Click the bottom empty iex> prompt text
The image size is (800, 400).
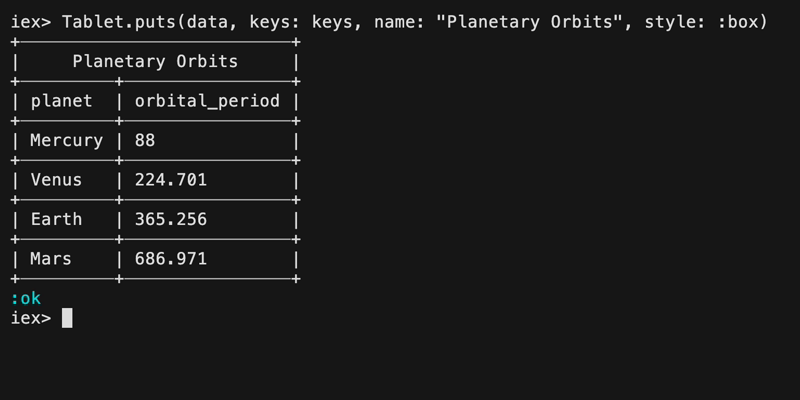[30, 318]
